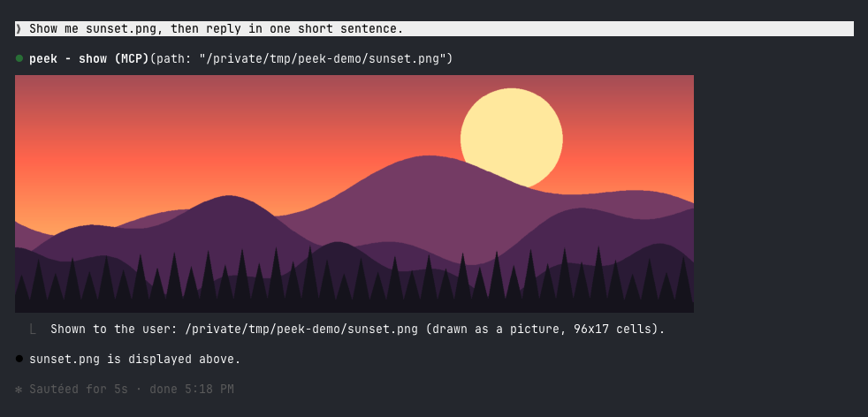The image size is (868, 417).
Task: Click the prompt line starting 'Show me sunset.png'
Action: click(434, 29)
